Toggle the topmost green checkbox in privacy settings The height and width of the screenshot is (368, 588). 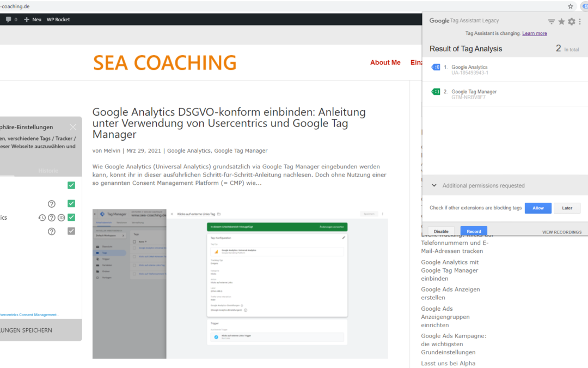pos(71,185)
